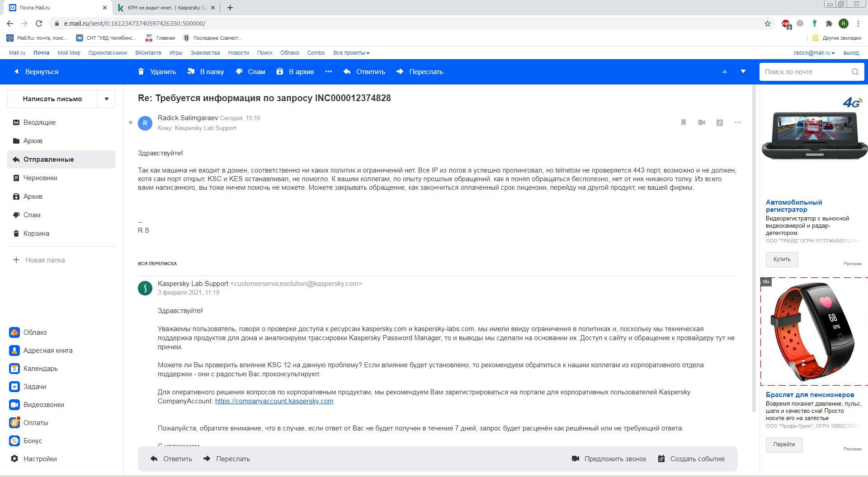Go to next message with down arrow
The image size is (868, 477).
pyautogui.click(x=743, y=71)
